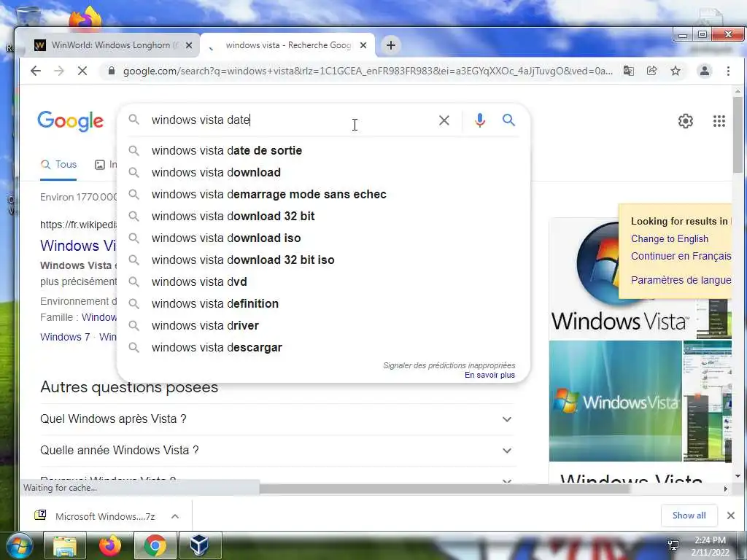Screen dimensions: 747x560
Task: Click Signaler des prédictions inappropriées
Action: coord(449,365)
